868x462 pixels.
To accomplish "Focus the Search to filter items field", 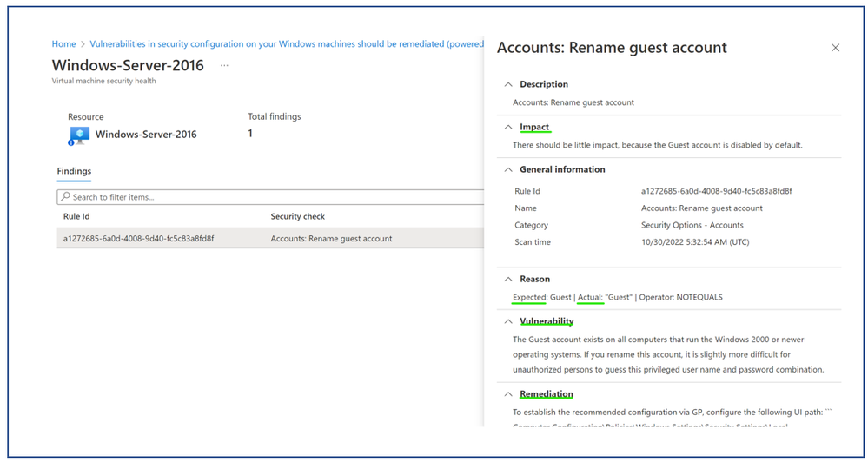I will click(270, 197).
